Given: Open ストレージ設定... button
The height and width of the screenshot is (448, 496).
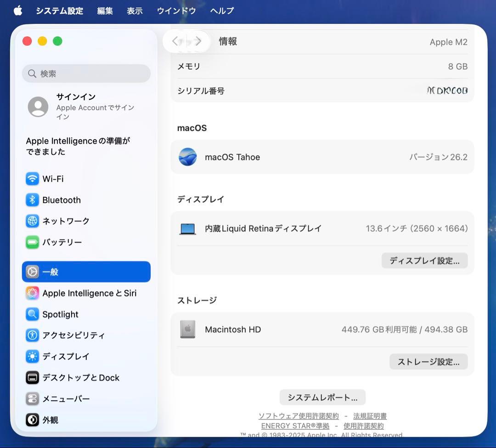Looking at the screenshot, I should 428,362.
